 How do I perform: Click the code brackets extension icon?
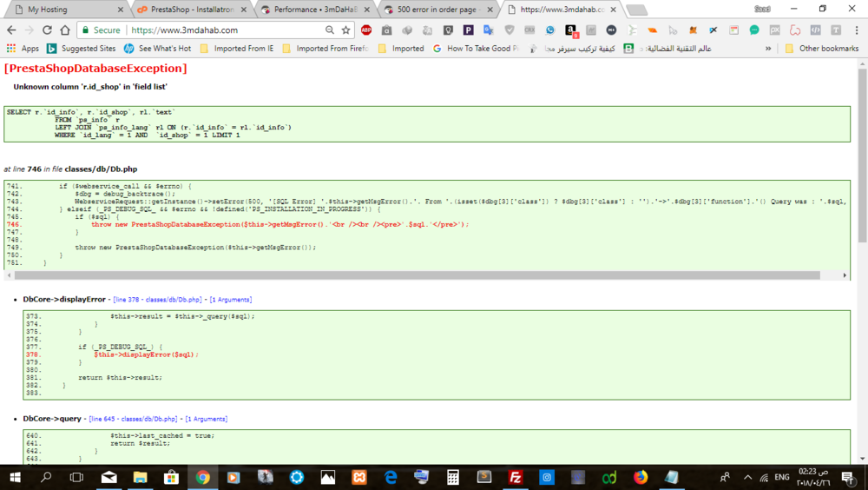pos(815,30)
